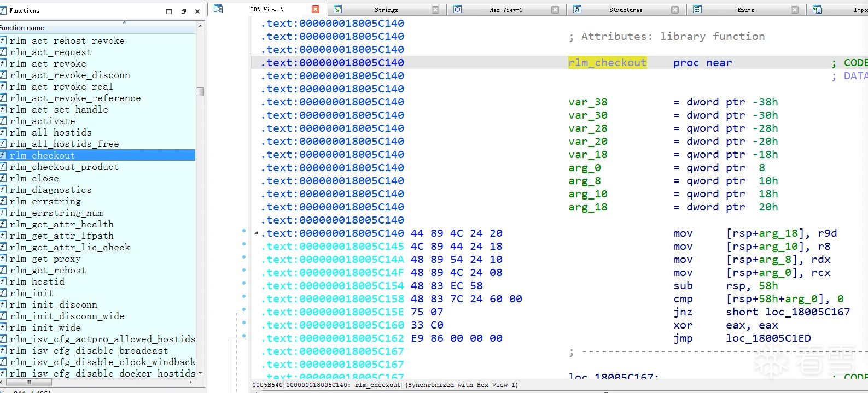Float the Functions panel with restore button

[183, 11]
